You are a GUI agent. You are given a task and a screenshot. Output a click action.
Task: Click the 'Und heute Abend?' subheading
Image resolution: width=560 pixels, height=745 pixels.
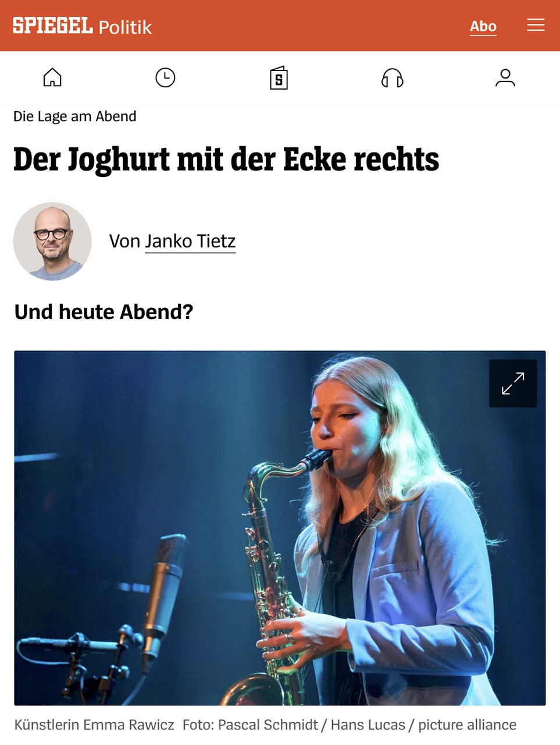pyautogui.click(x=104, y=312)
